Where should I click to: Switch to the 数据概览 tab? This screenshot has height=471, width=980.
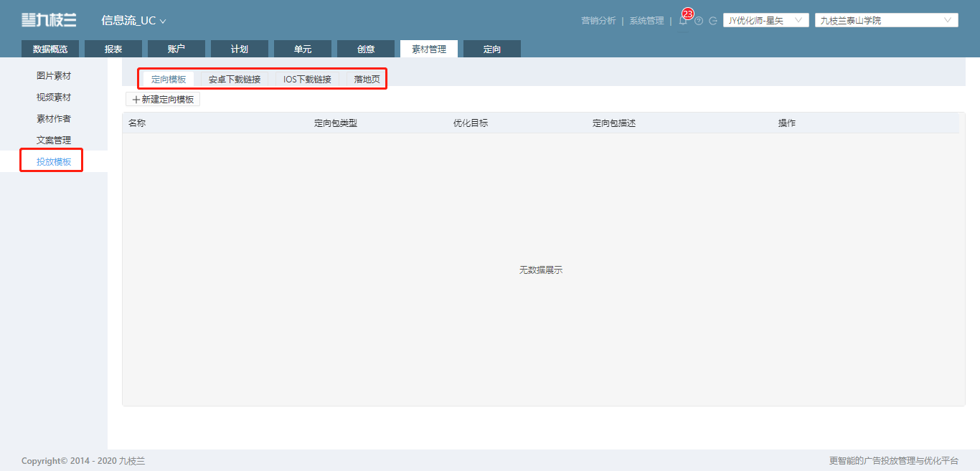(x=50, y=49)
